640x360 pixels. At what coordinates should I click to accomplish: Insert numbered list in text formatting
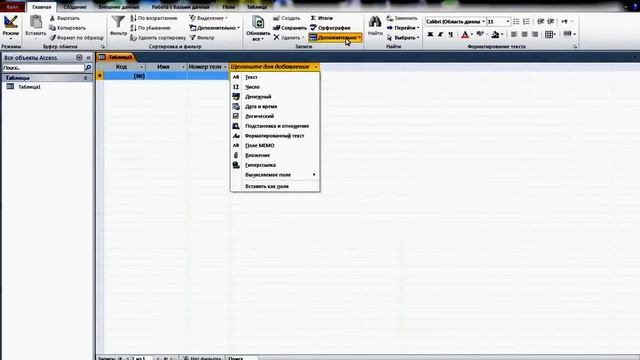526,21
